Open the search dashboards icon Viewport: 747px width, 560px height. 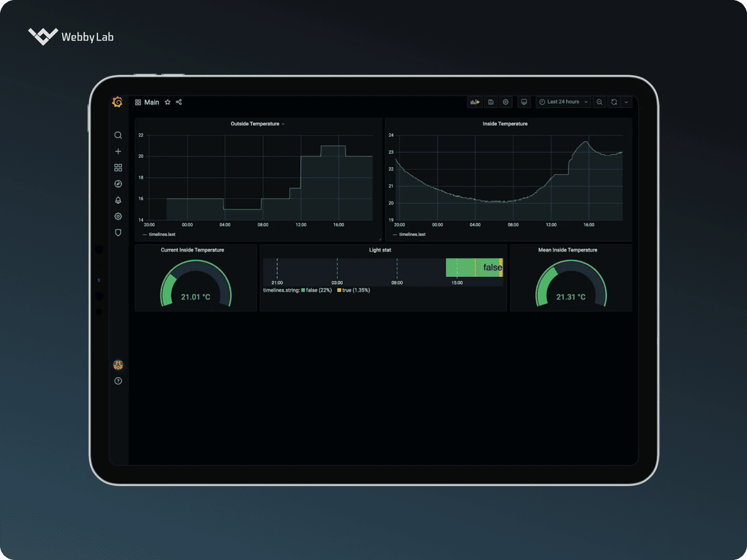point(118,135)
